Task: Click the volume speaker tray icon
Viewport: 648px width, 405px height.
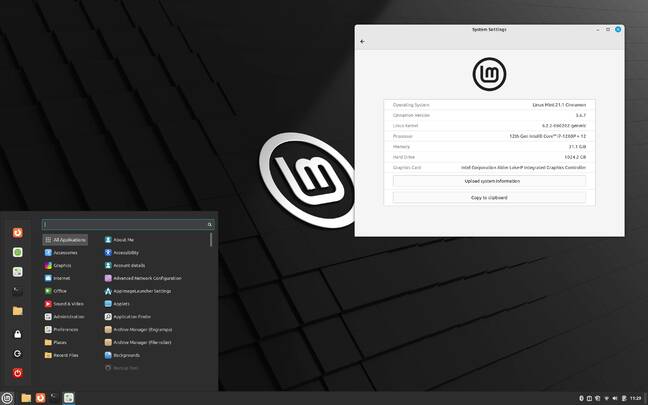Action: coord(615,398)
